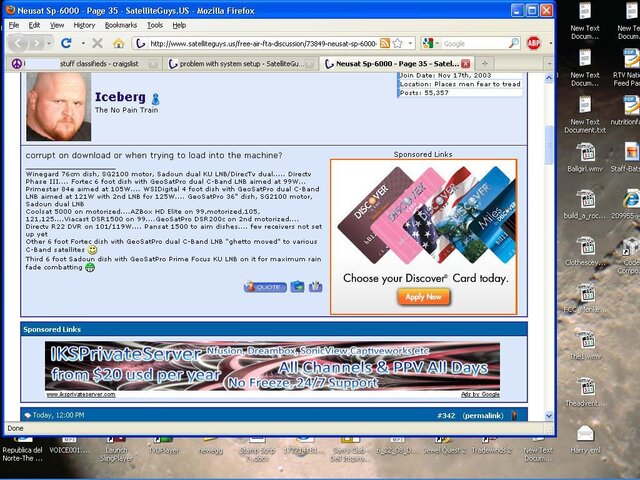Select the build_a_roc... desktop icon
The height and width of the screenshot is (480, 640).
click(585, 204)
